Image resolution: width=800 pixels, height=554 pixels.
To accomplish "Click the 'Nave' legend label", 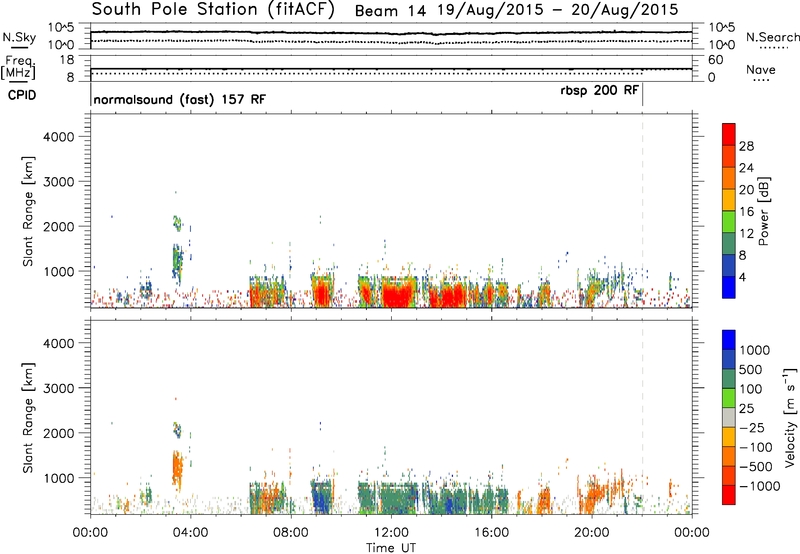I will (x=761, y=70).
